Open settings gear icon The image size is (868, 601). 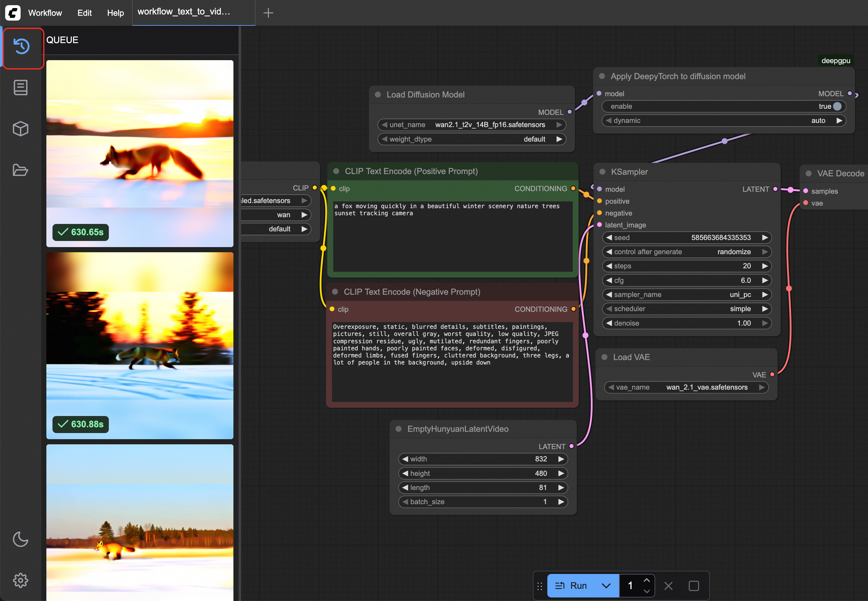(20, 580)
